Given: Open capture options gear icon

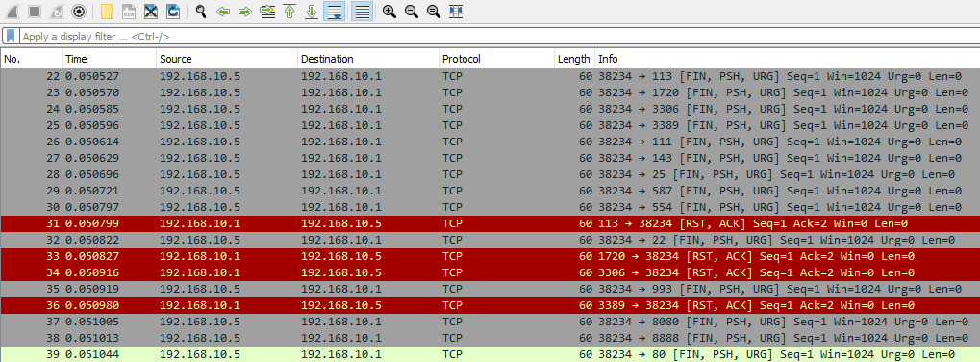Looking at the screenshot, I should pos(78,12).
